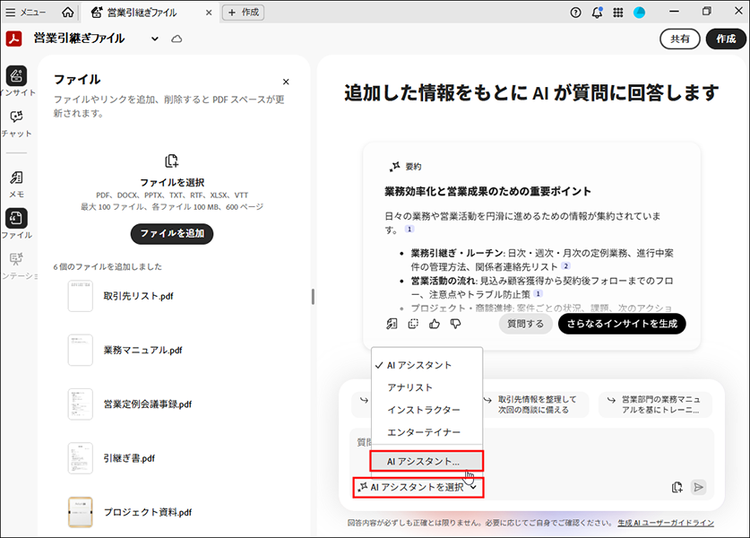The height and width of the screenshot is (538, 750).
Task: Click the add-file icon in the question box
Action: tap(677, 487)
